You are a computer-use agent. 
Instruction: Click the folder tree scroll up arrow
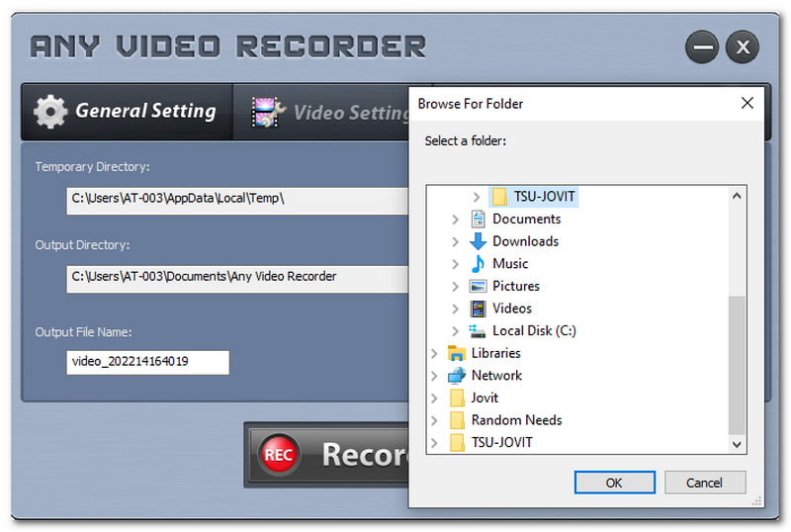[x=737, y=196]
